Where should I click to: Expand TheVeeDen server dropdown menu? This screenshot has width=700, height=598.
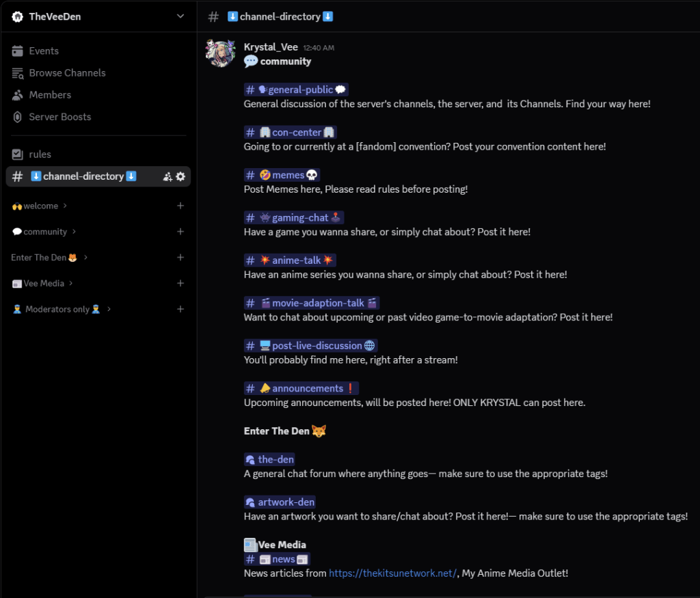[180, 16]
